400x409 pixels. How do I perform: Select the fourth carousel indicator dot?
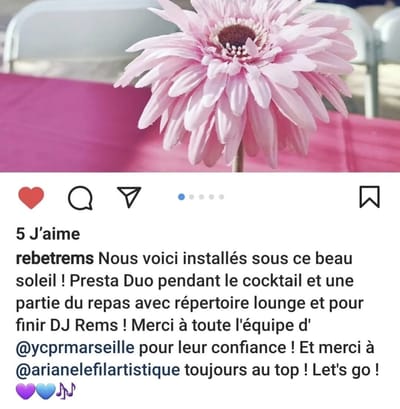(x=211, y=197)
